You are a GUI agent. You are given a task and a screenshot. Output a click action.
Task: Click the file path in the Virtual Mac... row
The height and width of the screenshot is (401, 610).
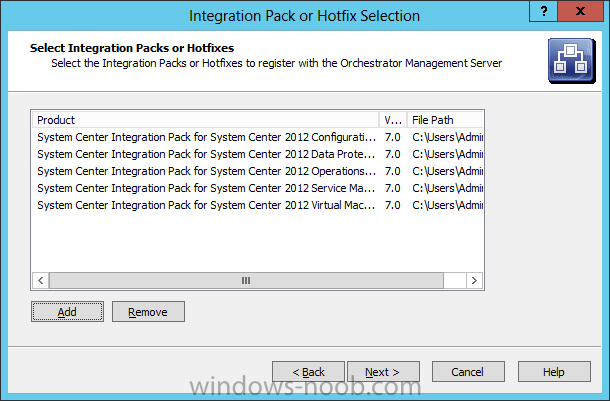coord(447,205)
